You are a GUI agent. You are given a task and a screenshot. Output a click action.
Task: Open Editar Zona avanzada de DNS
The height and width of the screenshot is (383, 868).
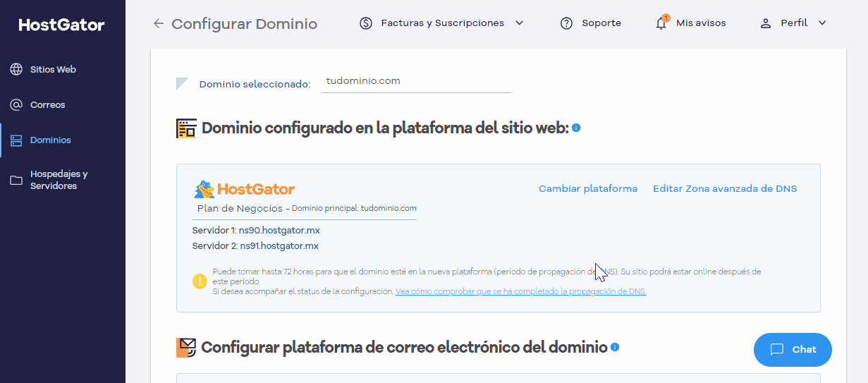pyautogui.click(x=725, y=189)
